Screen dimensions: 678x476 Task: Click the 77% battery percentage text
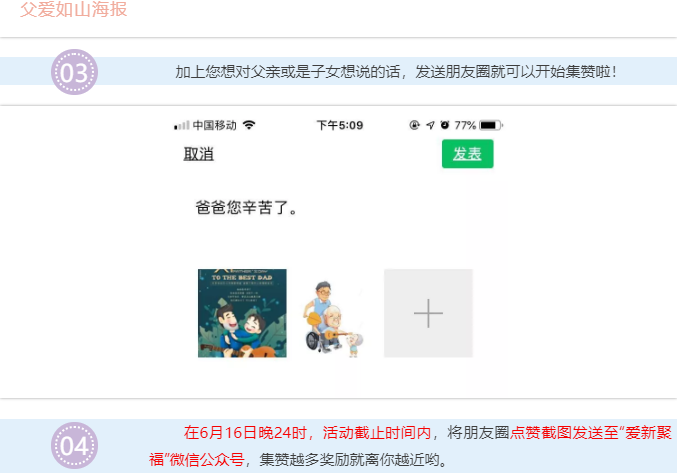click(465, 125)
